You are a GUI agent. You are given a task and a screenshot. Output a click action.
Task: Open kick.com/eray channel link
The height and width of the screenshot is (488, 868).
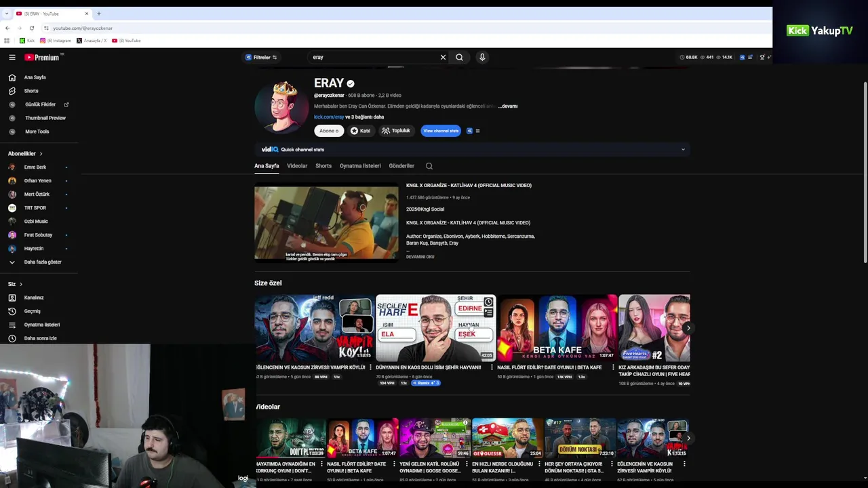coord(329,117)
